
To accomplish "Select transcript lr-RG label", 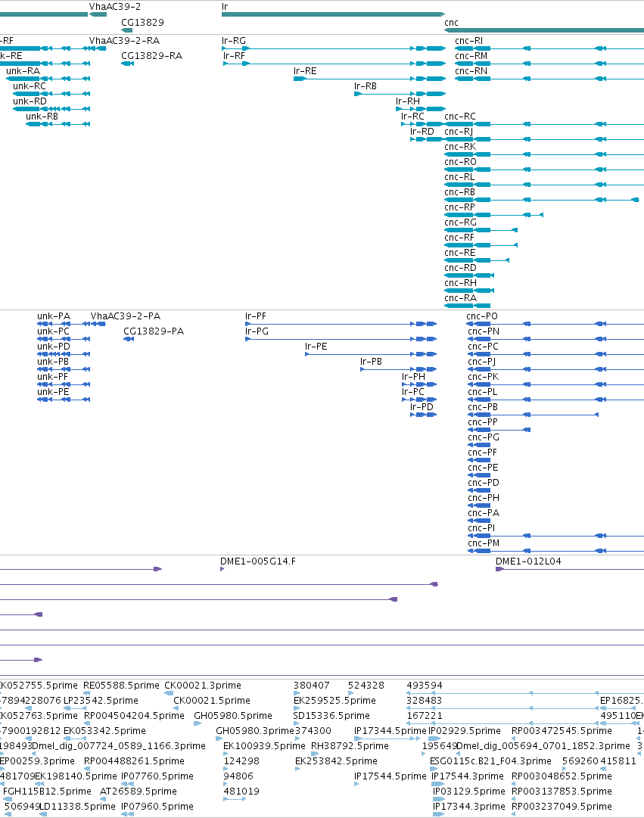I will [x=233, y=41].
